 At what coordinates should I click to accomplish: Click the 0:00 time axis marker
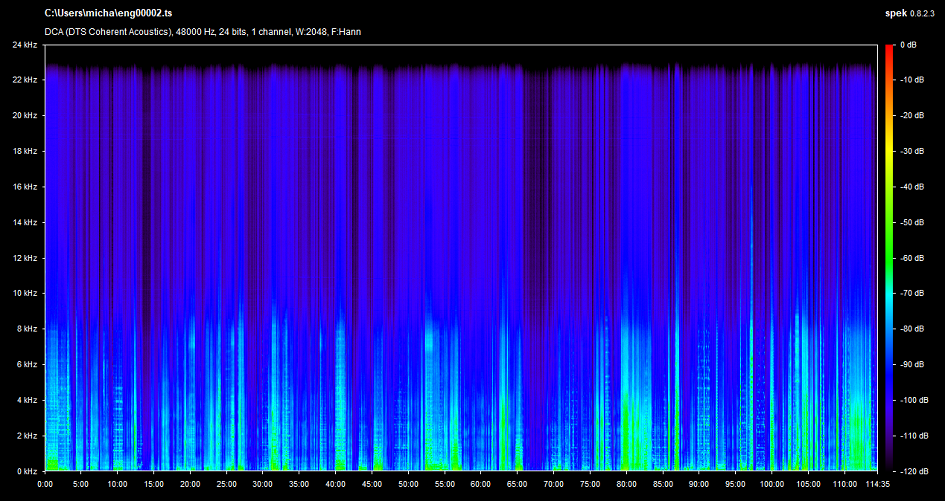click(x=45, y=485)
